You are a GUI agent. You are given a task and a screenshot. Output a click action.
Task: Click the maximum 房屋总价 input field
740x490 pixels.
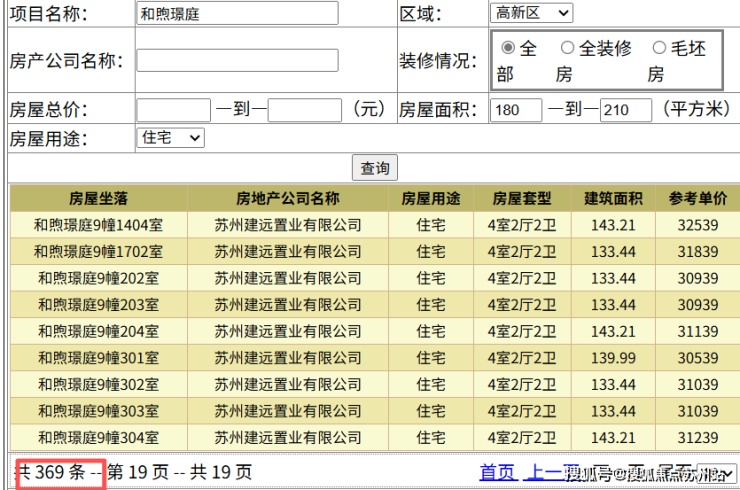click(x=305, y=109)
